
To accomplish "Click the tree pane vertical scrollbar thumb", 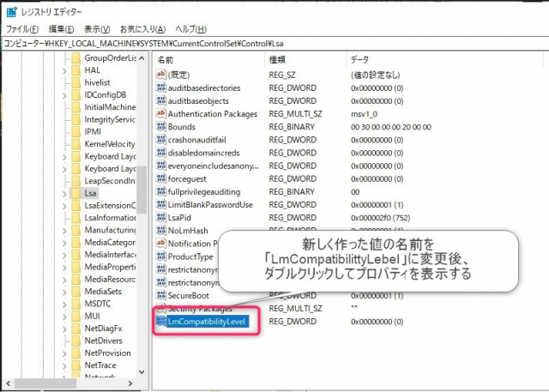I will coord(142,190).
